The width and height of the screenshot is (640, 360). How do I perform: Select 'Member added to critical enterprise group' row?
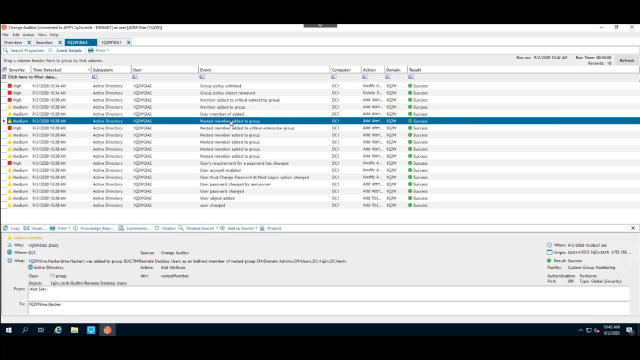click(x=320, y=100)
